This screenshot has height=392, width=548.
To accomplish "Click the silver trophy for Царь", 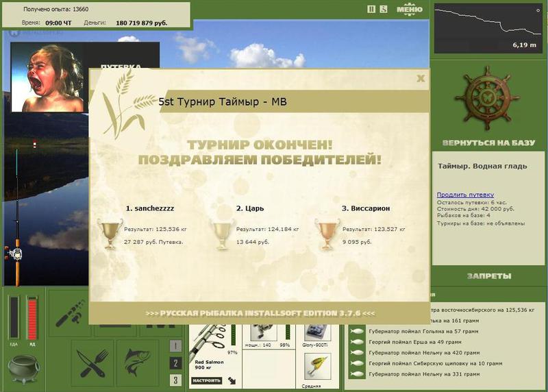I will click(x=222, y=234).
